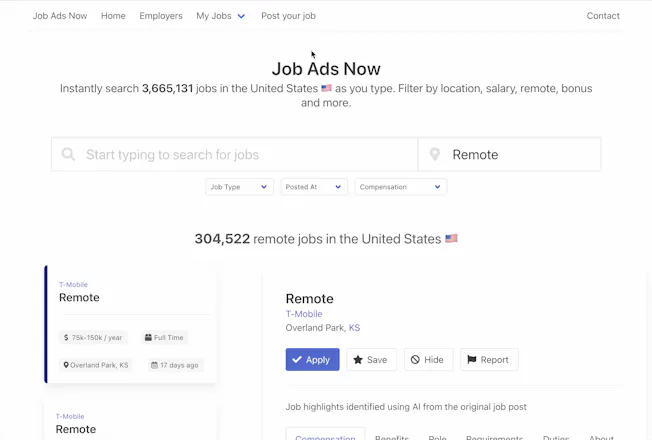Open the Posted At dropdown
The width and height of the screenshot is (652, 440).
pos(314,187)
